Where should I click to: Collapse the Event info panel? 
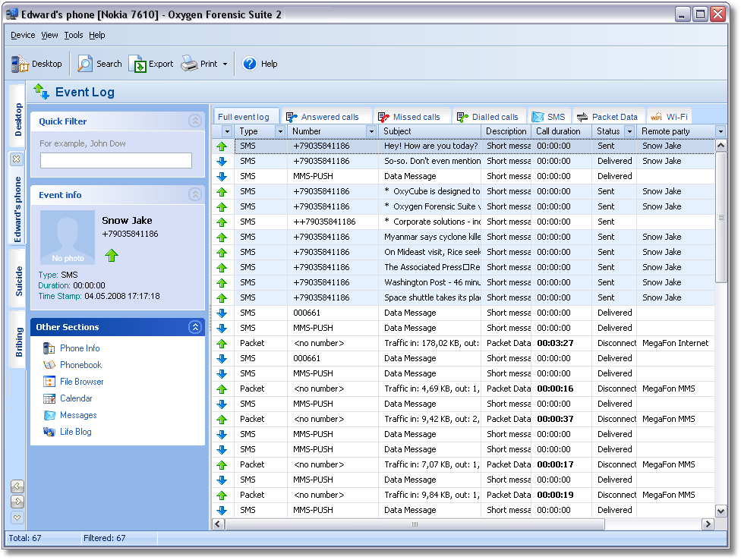coord(195,195)
